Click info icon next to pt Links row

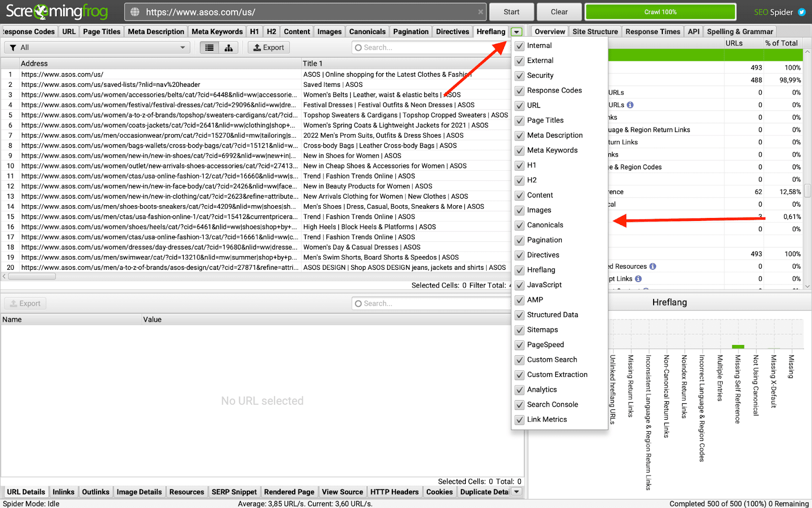pos(638,278)
